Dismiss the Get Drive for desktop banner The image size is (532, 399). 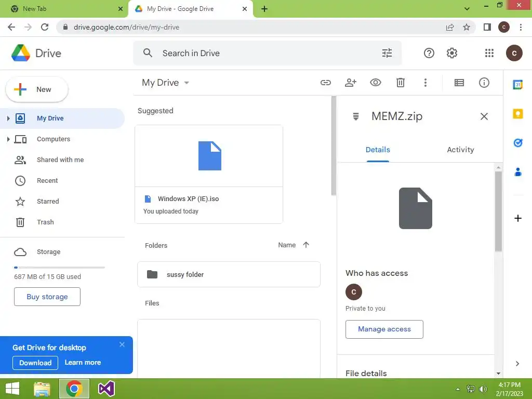click(122, 344)
